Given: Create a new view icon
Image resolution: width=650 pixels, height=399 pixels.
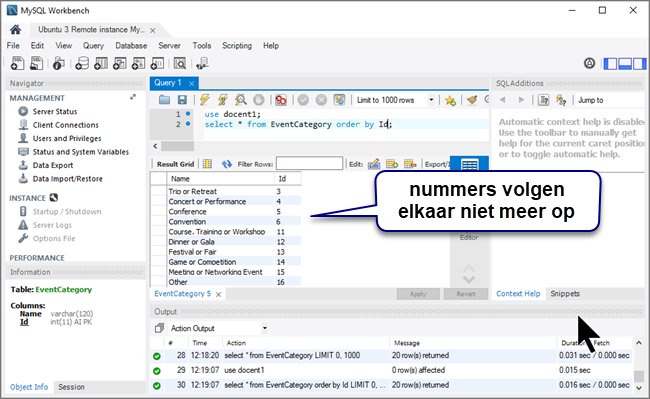Looking at the screenshot, I should click(120, 63).
